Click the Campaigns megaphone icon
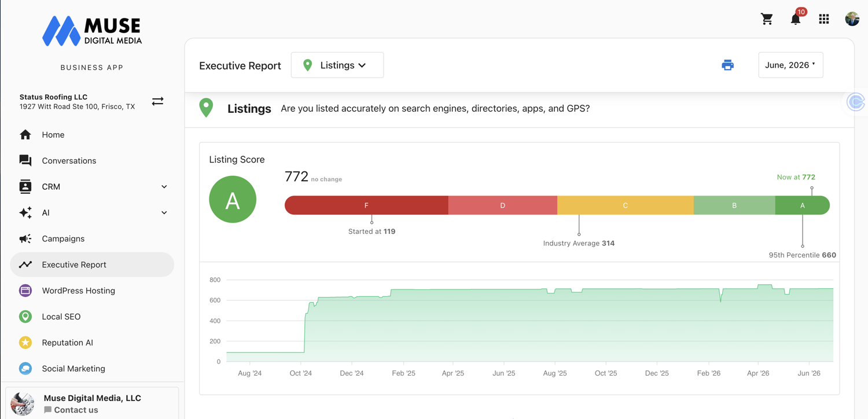868x419 pixels. click(x=25, y=238)
